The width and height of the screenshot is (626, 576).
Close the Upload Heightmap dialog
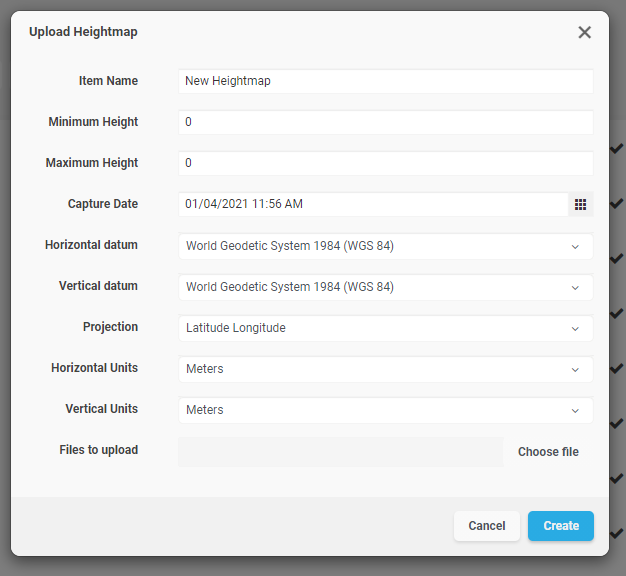tap(584, 32)
